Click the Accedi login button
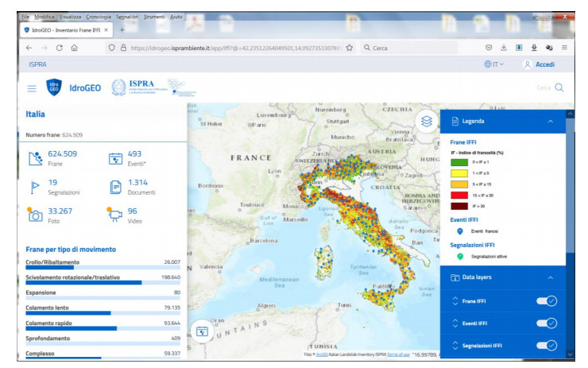Screen dimensions: 588x368 [539, 64]
